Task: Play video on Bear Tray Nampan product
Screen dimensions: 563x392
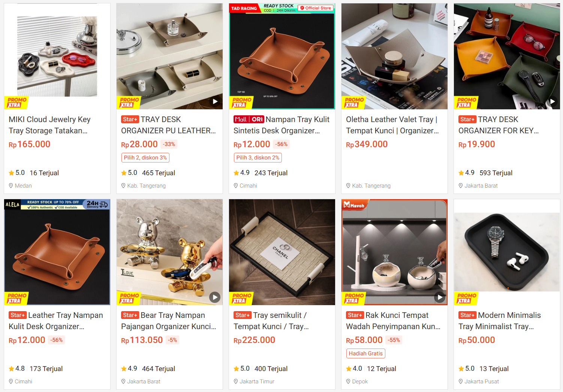Action: (215, 297)
